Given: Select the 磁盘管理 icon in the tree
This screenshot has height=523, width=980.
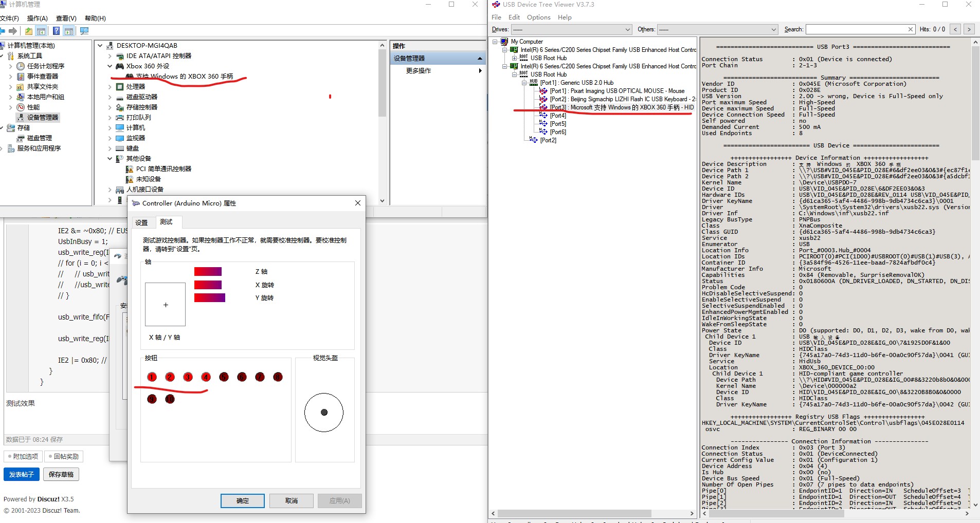Looking at the screenshot, I should [x=21, y=138].
